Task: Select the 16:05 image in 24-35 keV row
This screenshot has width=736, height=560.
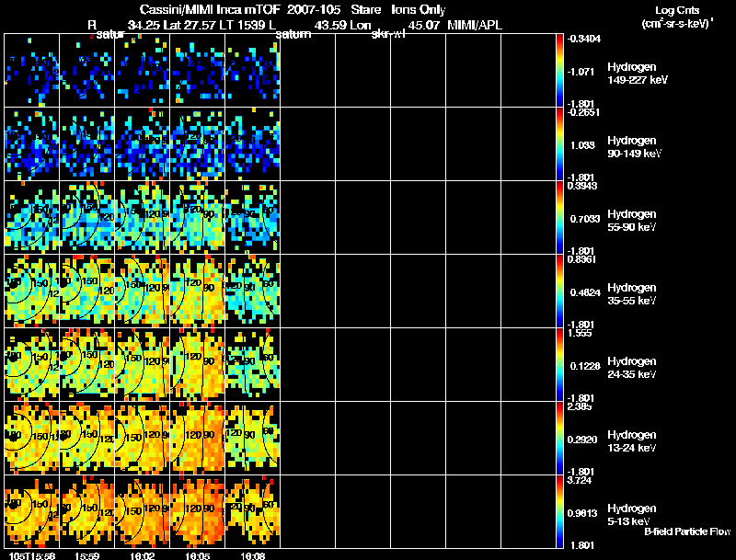Action: (197, 364)
